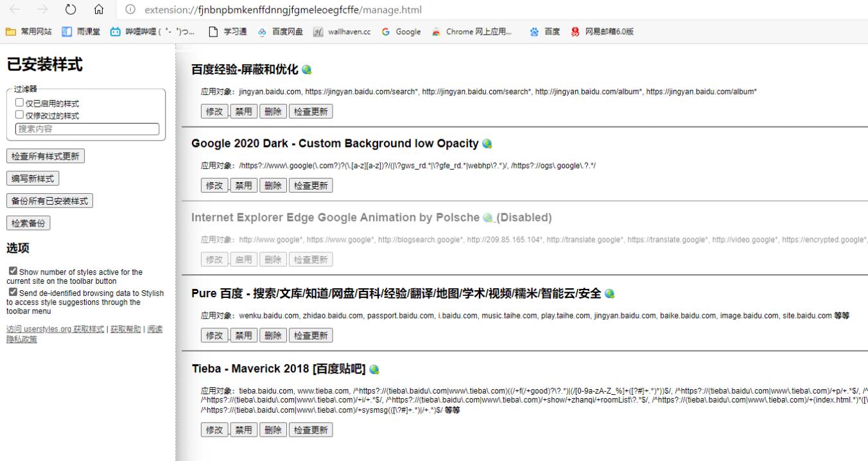Click 删除 for Pure 百度 style
The image size is (868, 461).
point(273,335)
